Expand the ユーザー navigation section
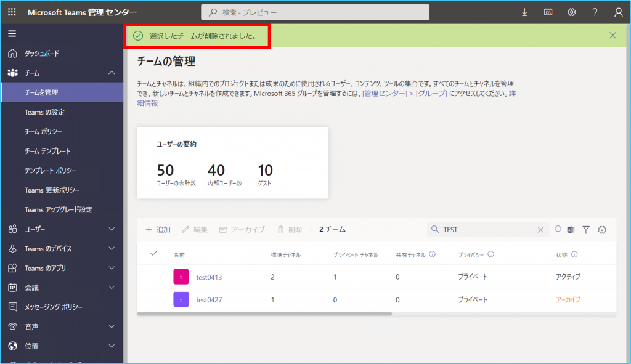 pos(112,229)
